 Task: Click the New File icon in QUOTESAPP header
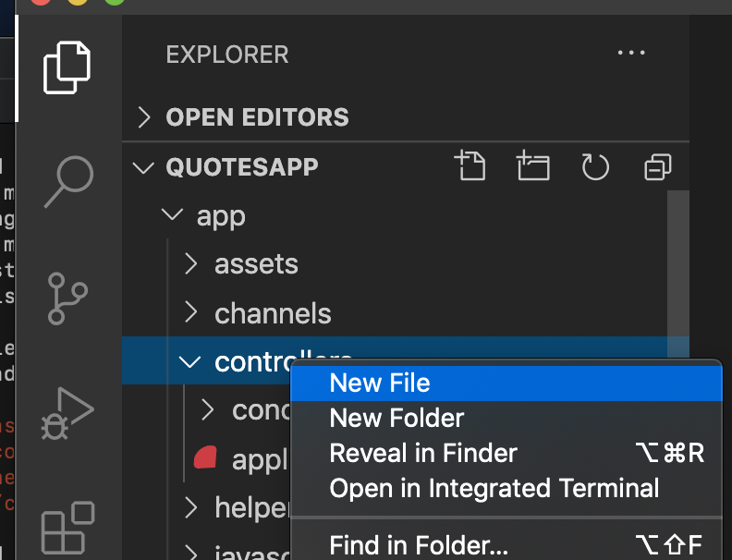[470, 165]
